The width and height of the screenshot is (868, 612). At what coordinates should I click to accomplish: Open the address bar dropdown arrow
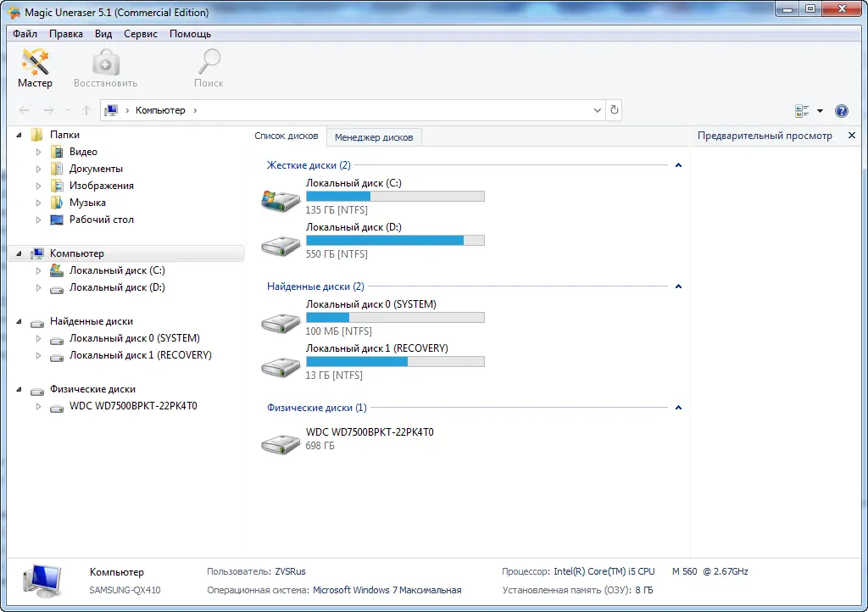tap(596, 109)
